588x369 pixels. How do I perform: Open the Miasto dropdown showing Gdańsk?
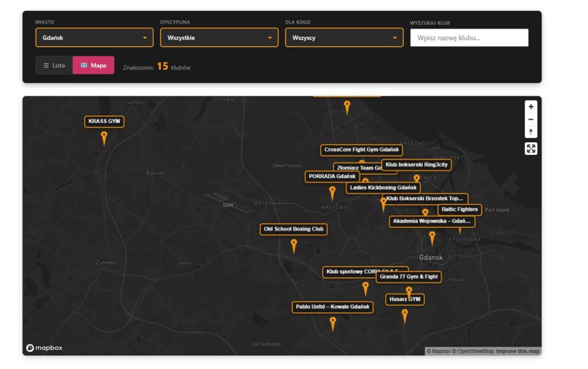94,38
